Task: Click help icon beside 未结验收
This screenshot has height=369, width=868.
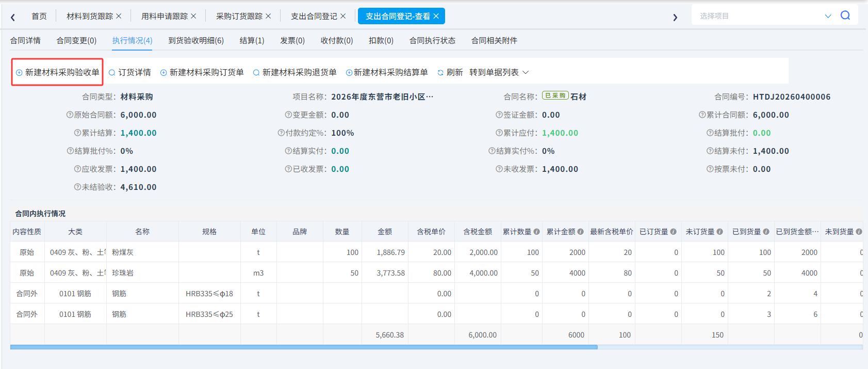Action: click(x=77, y=187)
